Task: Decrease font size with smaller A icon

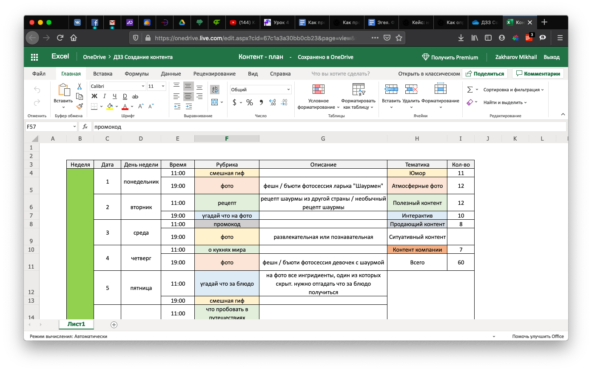Action: click(151, 107)
